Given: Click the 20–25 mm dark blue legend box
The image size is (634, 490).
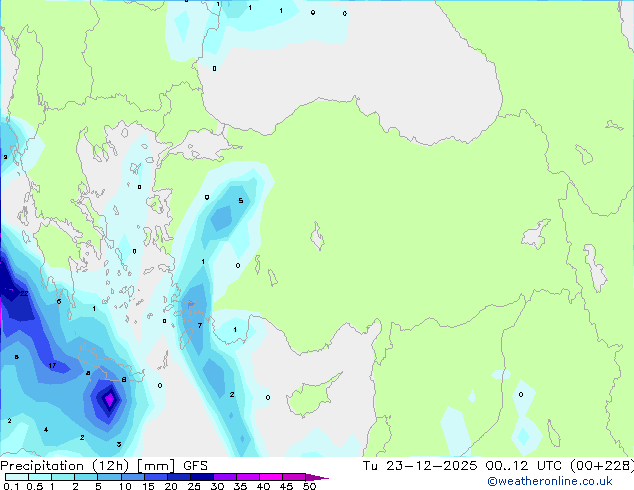Looking at the screenshot, I should pos(179,477).
